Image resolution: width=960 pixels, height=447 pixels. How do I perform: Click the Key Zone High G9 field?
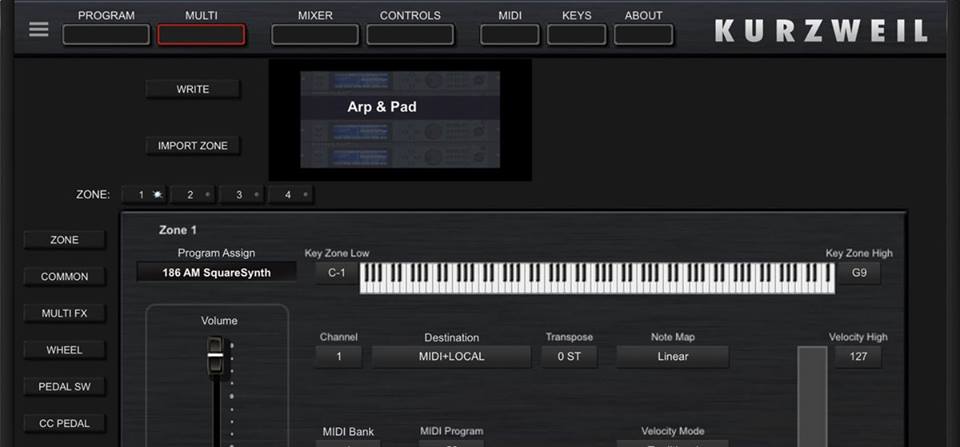[860, 273]
